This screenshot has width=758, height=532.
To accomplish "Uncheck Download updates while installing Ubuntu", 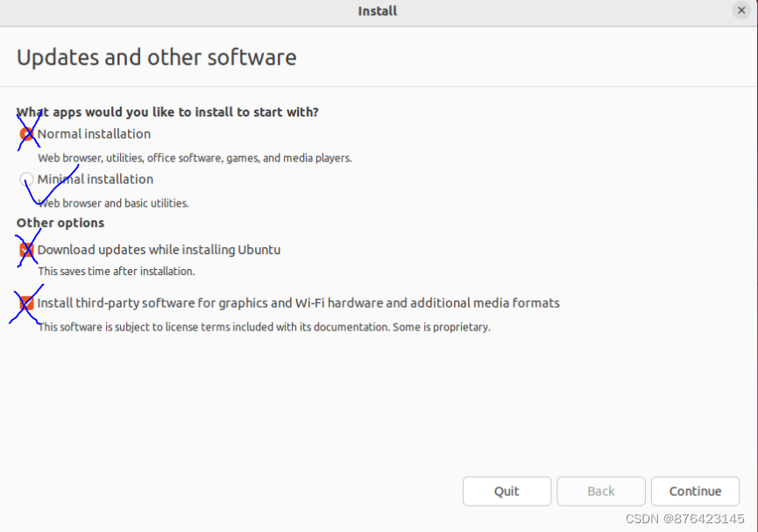I will (26, 250).
